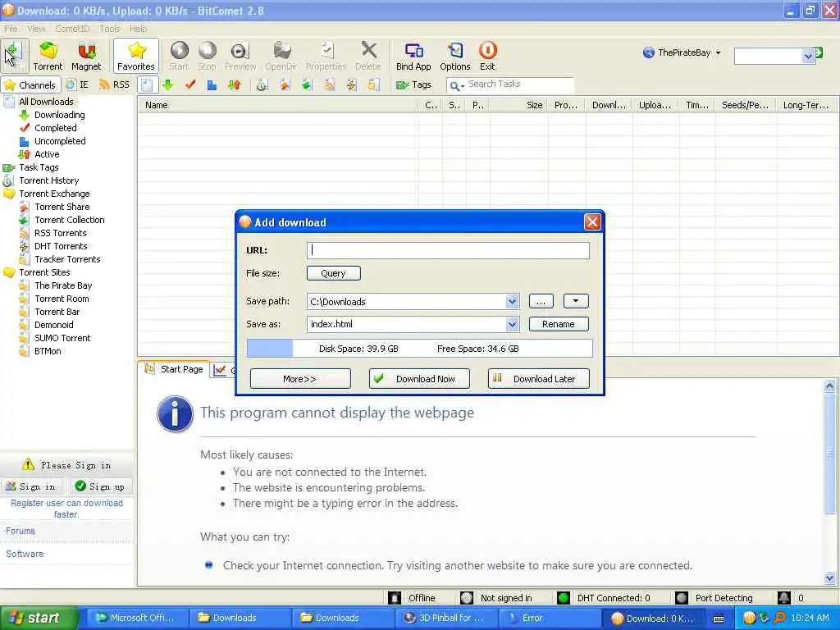
Task: Expand the Save path dropdown
Action: (512, 302)
